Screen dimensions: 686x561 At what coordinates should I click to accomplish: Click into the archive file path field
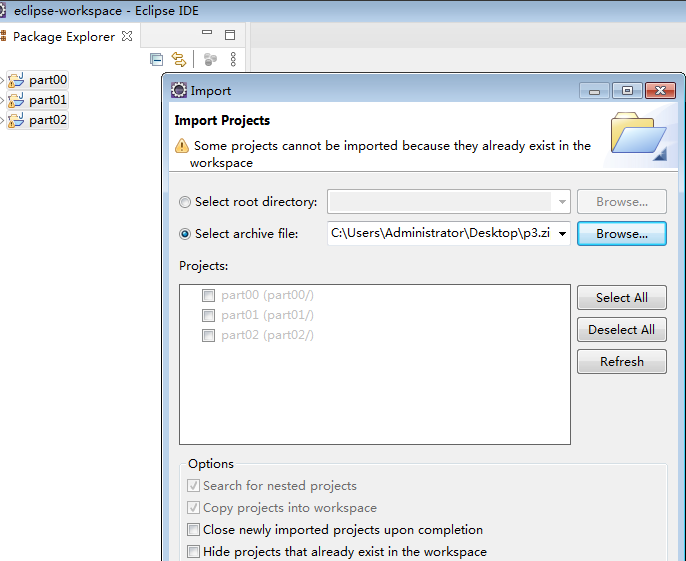point(441,233)
